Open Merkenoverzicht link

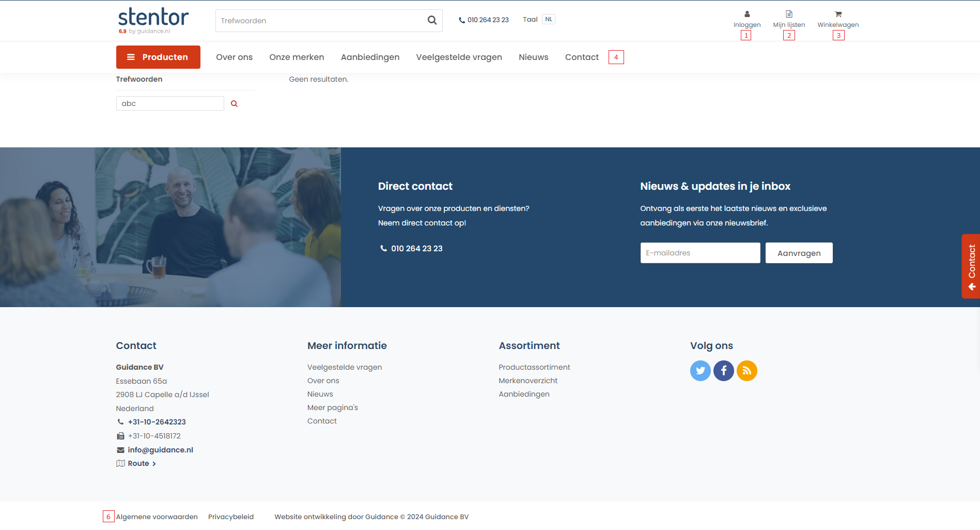[x=528, y=381]
